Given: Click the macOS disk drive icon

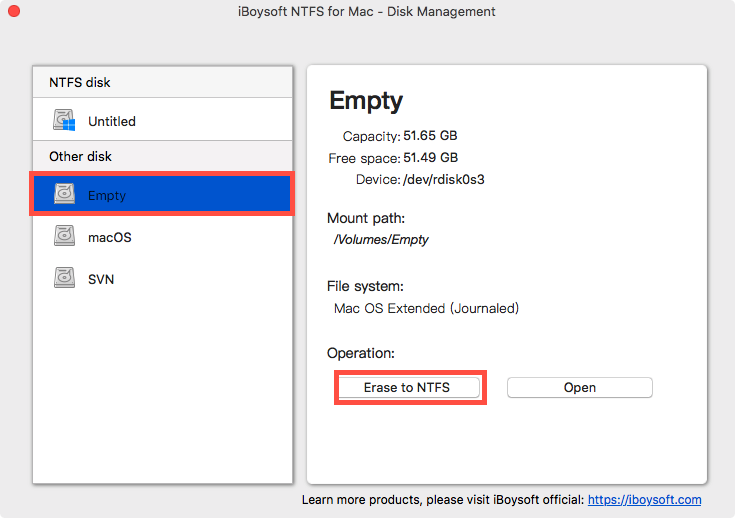Looking at the screenshot, I should (65, 237).
